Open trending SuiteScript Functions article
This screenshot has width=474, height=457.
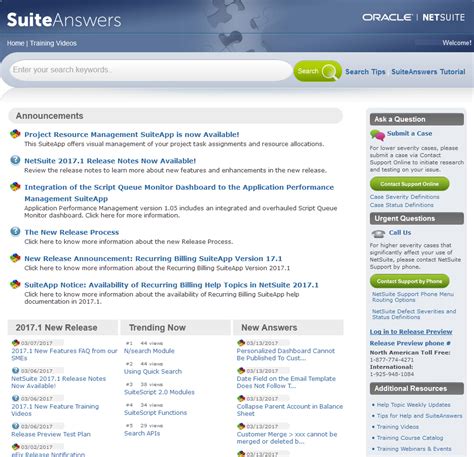(x=155, y=413)
